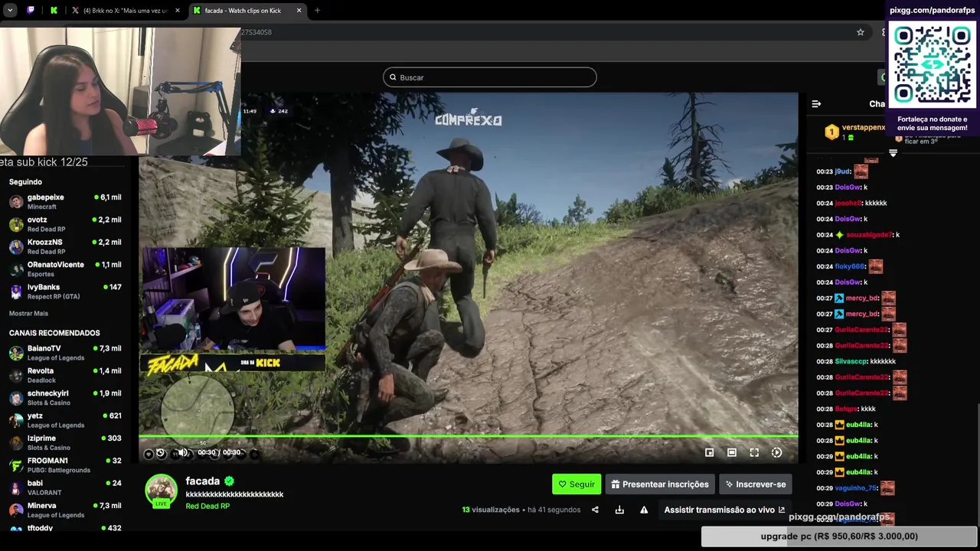Open FROGMAN1 recommended channel
Image resolution: width=980 pixels, height=551 pixels.
click(65, 465)
